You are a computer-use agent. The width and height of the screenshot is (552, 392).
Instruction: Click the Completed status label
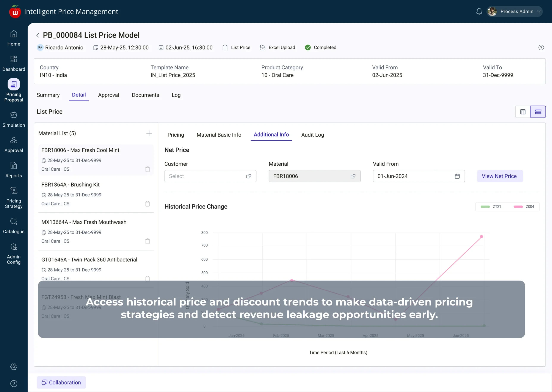[x=325, y=48]
